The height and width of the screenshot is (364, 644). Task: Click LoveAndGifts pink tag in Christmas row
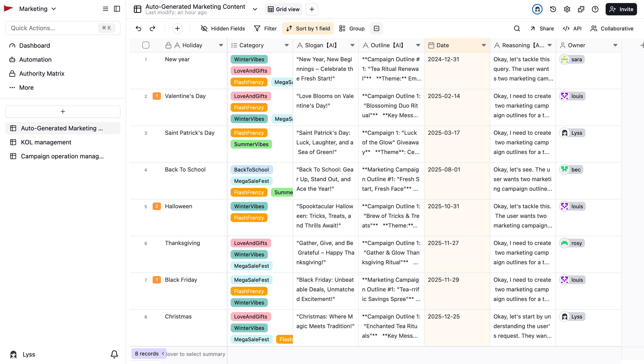coord(251,317)
